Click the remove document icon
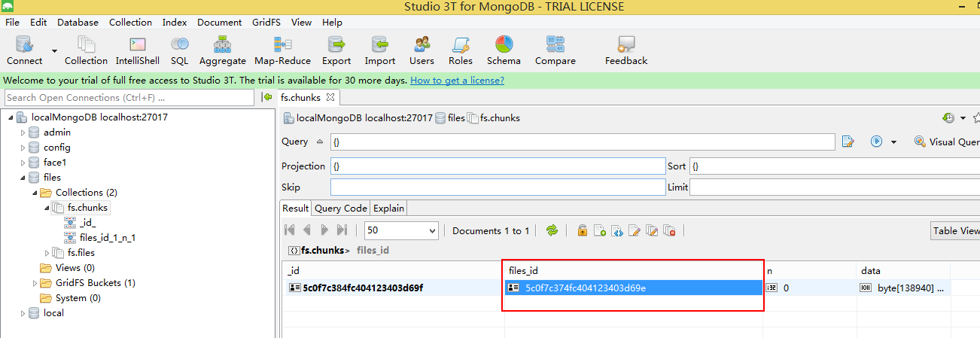Viewport: 980px width, 338px height. 669,230
